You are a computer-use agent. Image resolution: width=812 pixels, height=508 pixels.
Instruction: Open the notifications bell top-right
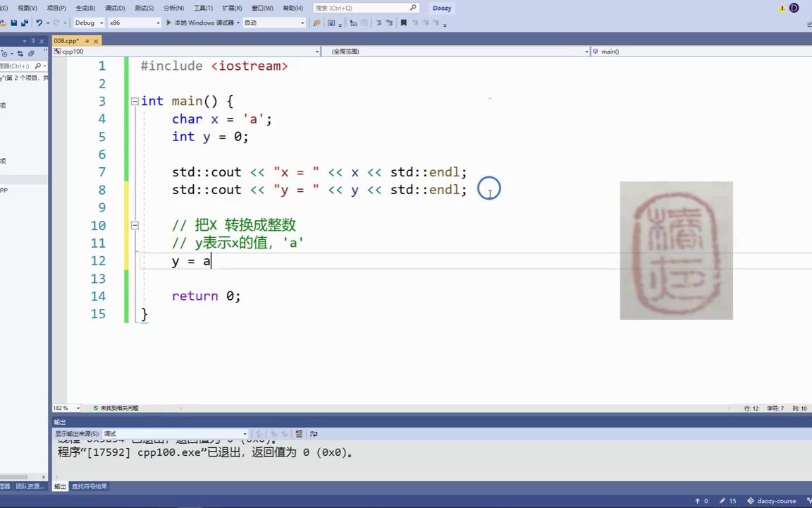[x=782, y=8]
